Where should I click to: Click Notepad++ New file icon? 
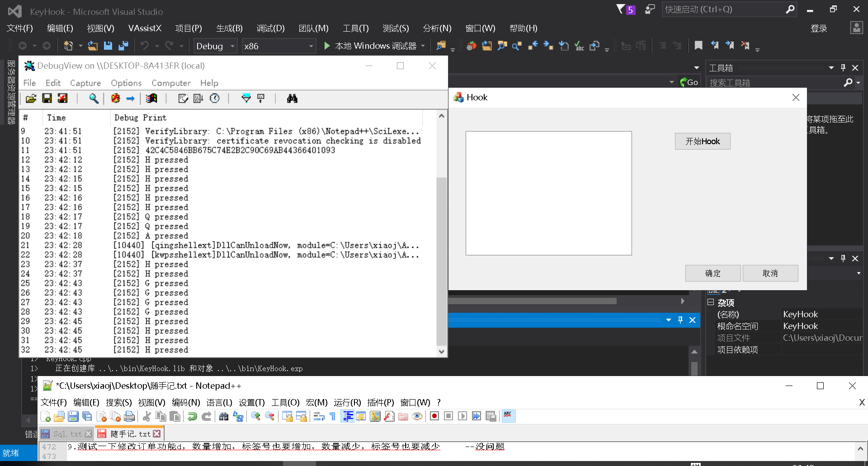coord(46,416)
